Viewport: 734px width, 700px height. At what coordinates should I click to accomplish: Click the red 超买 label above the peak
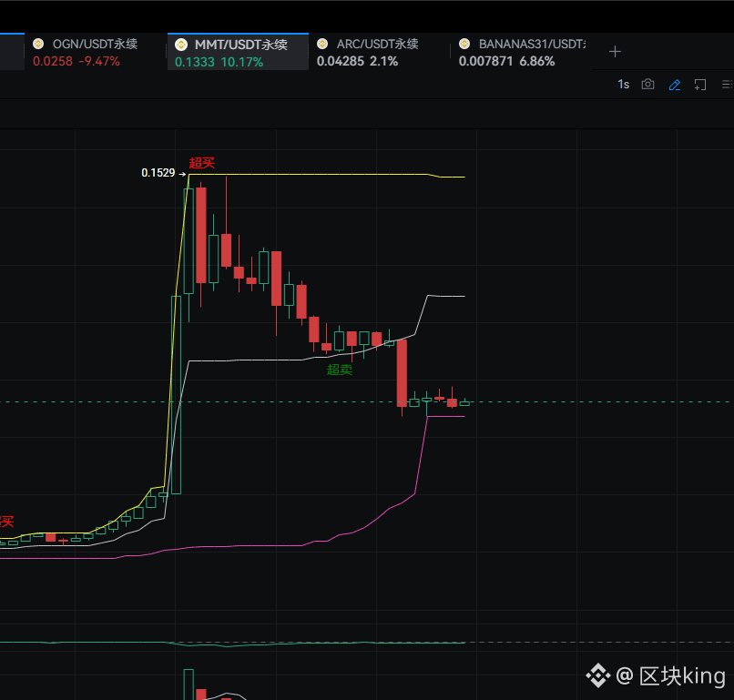point(202,163)
